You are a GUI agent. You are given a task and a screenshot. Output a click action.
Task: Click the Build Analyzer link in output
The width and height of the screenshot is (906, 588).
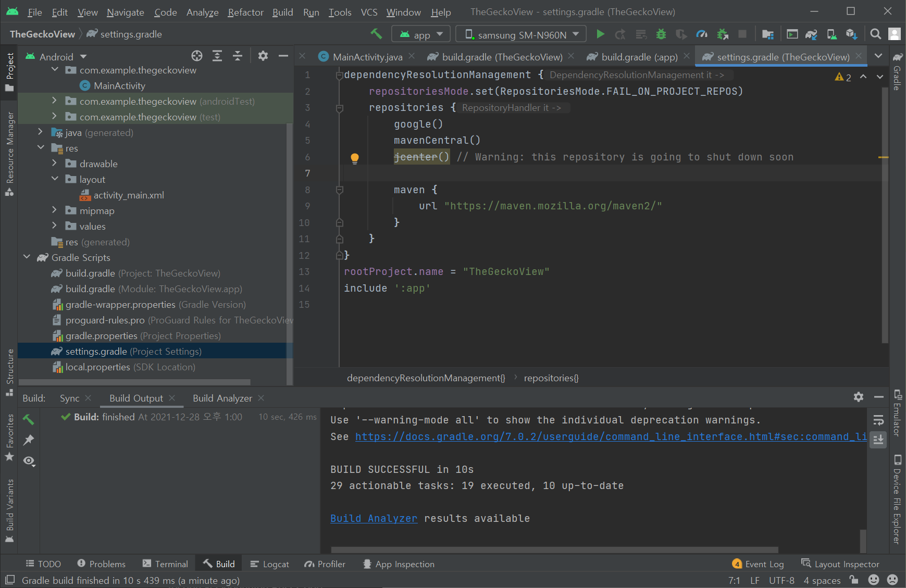click(374, 519)
